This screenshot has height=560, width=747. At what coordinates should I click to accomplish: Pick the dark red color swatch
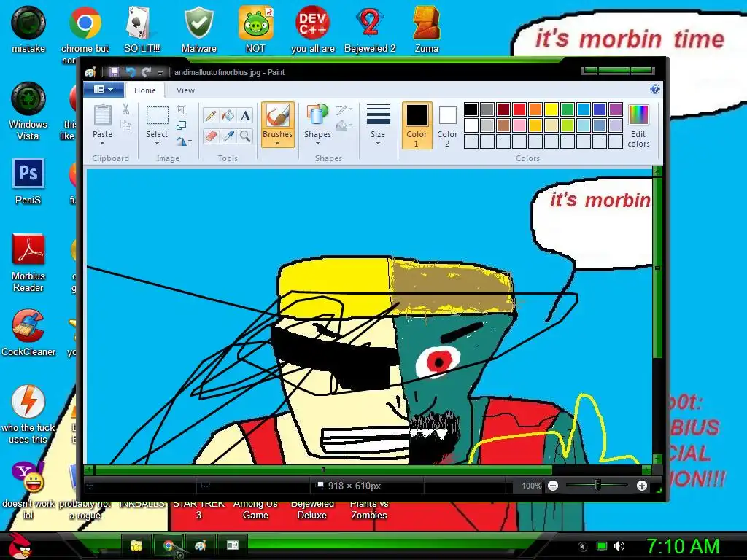[x=503, y=109]
